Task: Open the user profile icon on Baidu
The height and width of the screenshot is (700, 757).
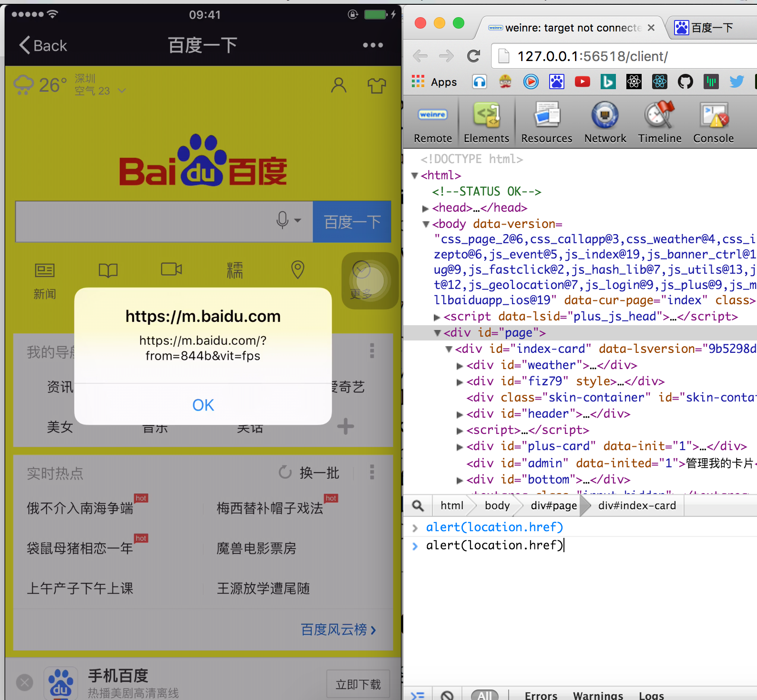Action: tap(338, 85)
